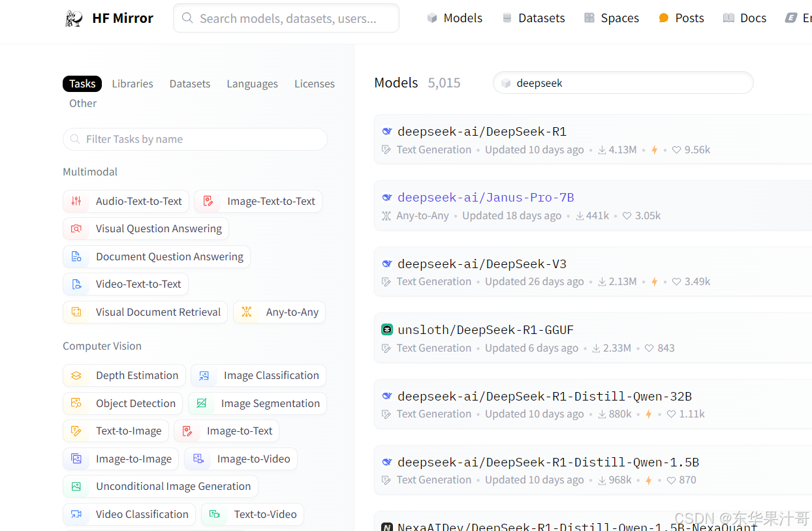Viewport: 812px width, 531px height.
Task: Click the Audio-Text-to-Text task icon
Action: coord(76,201)
